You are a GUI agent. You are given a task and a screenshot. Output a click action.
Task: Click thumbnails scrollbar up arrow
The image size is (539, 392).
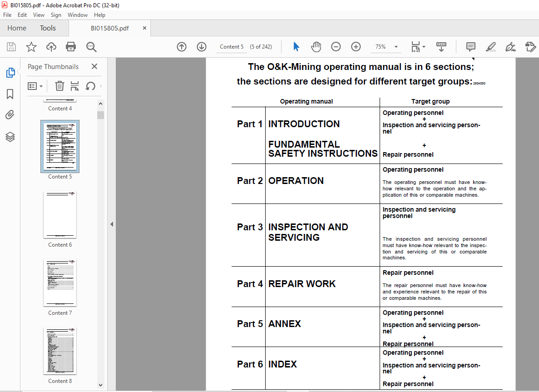coord(100,104)
